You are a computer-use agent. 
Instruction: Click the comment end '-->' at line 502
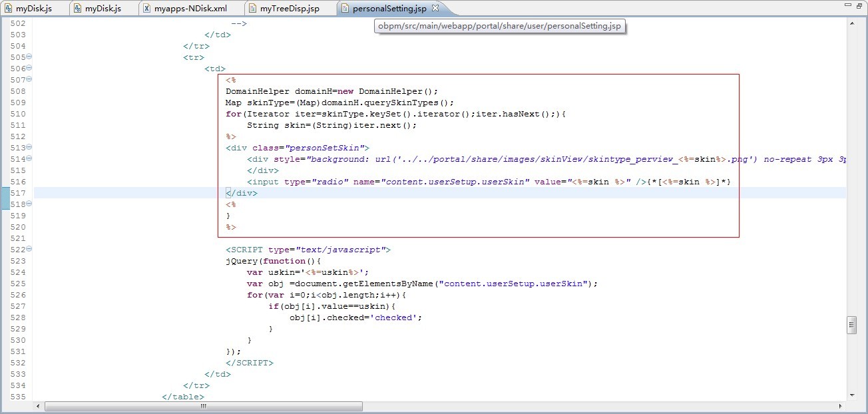point(238,23)
